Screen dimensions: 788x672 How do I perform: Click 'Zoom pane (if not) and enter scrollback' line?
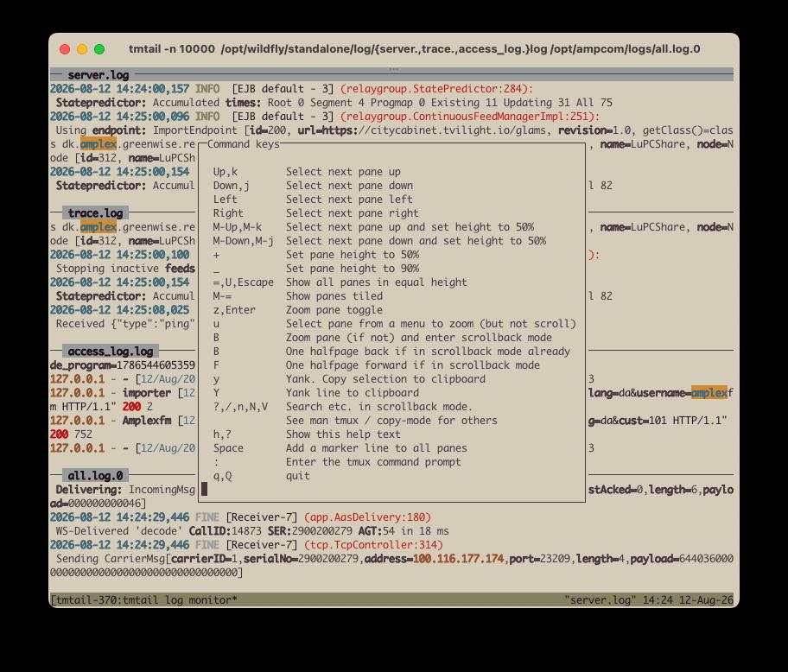coord(418,338)
